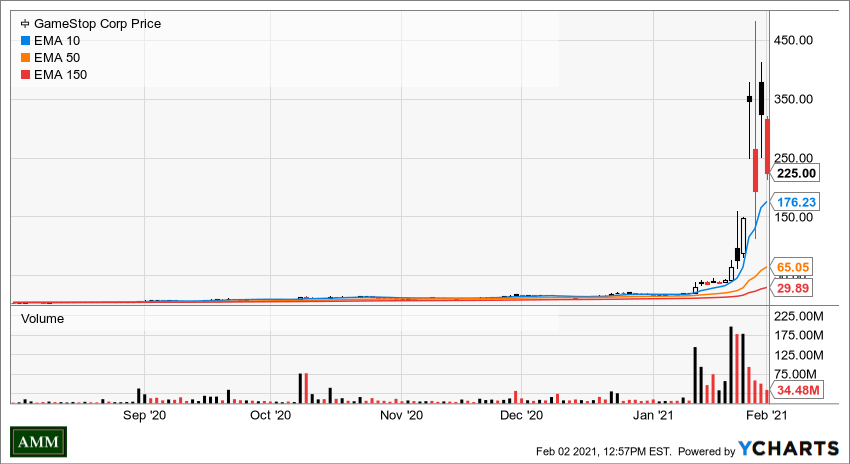Click the 65.05 EMA 50 value label
Viewport: 850px width, 464px height.
[x=792, y=267]
